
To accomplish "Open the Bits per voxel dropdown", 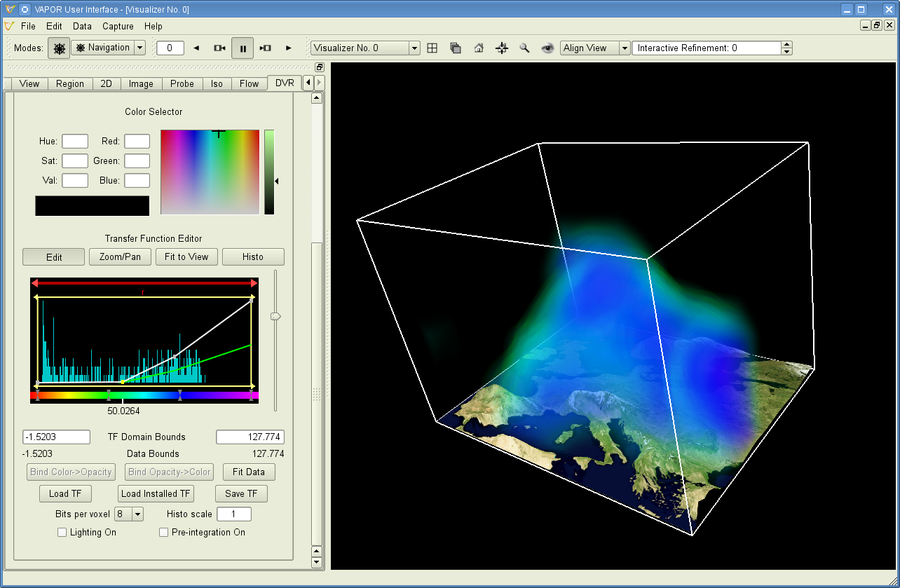I will (129, 514).
